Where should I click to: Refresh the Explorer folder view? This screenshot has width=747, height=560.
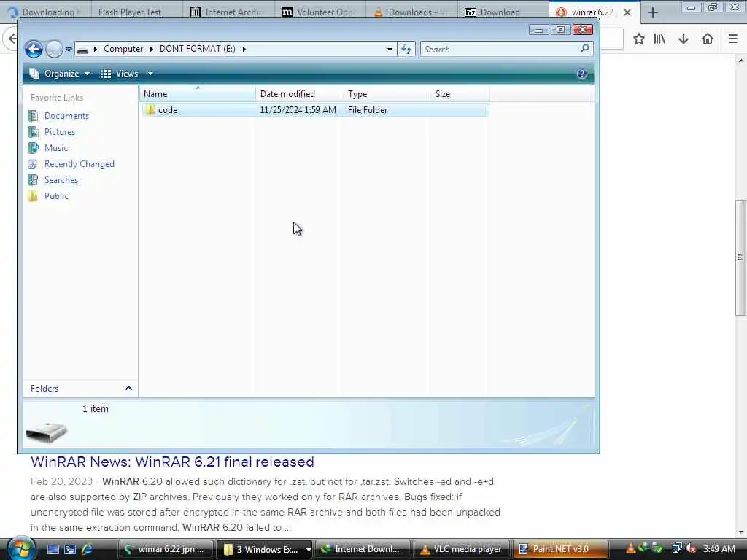[x=406, y=49]
